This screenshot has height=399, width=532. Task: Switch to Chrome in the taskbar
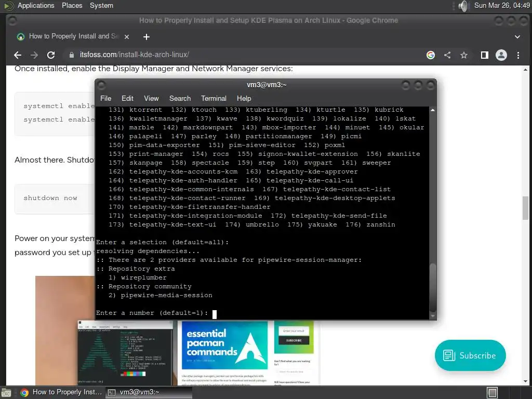[61, 392]
